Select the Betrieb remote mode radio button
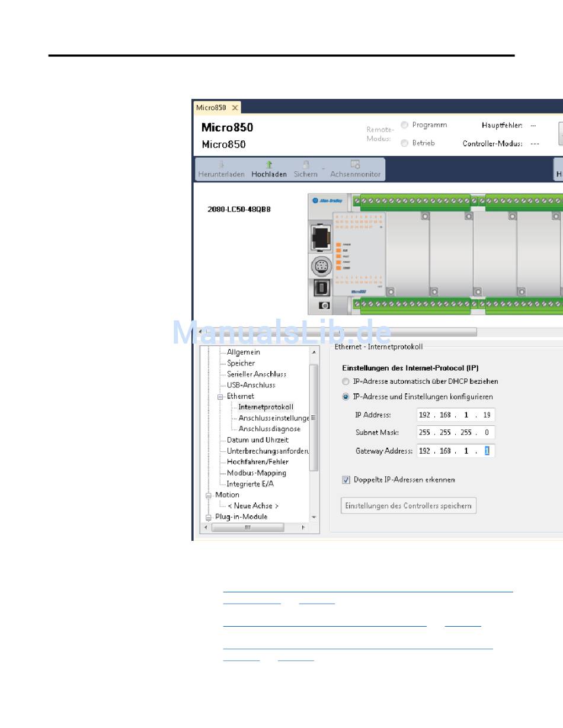Screen dimensions: 563x728 click(x=405, y=143)
